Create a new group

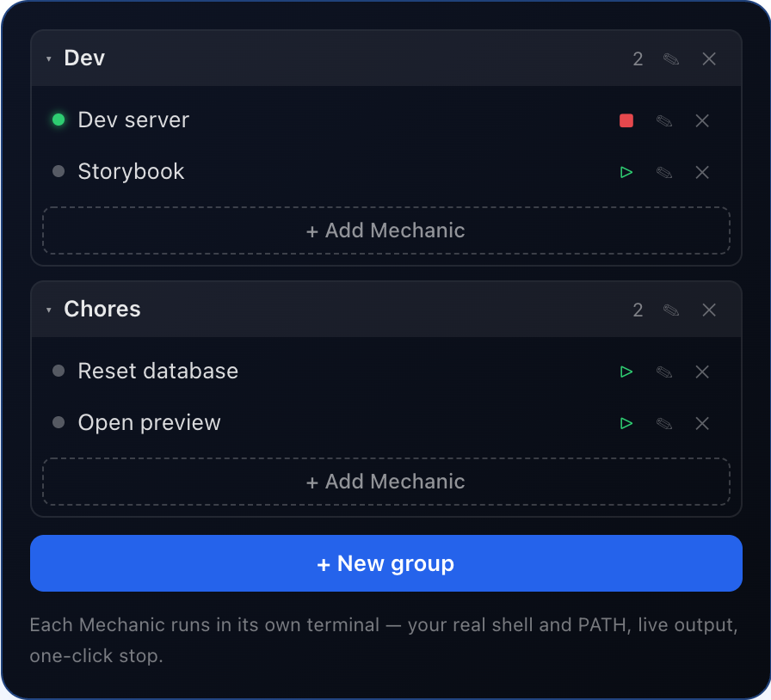tap(386, 563)
